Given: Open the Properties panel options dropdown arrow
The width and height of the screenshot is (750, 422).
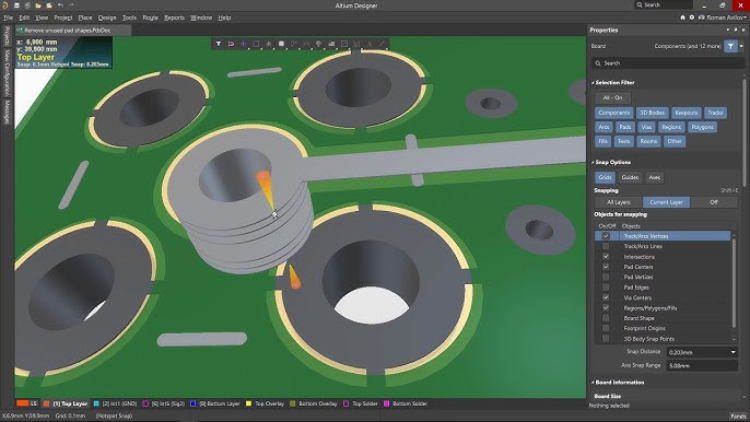Looking at the screenshot, I should [728, 30].
